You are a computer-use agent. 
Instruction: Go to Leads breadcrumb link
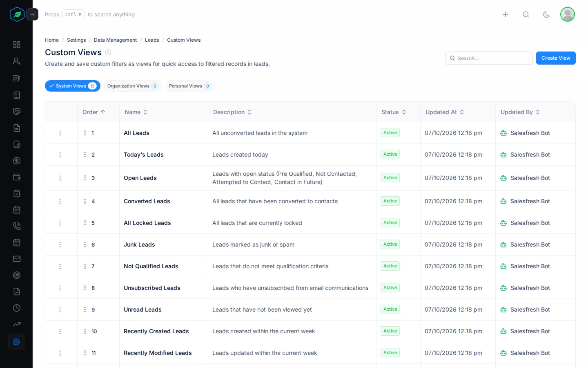point(152,40)
